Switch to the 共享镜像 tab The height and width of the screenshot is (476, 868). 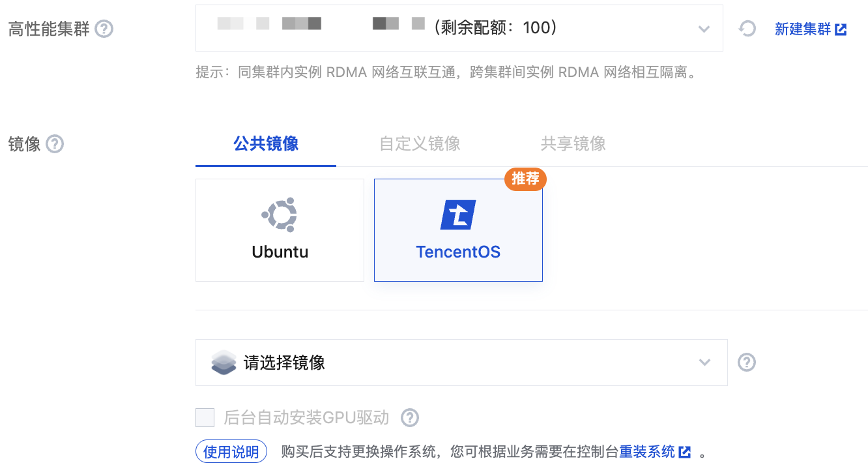coord(573,143)
